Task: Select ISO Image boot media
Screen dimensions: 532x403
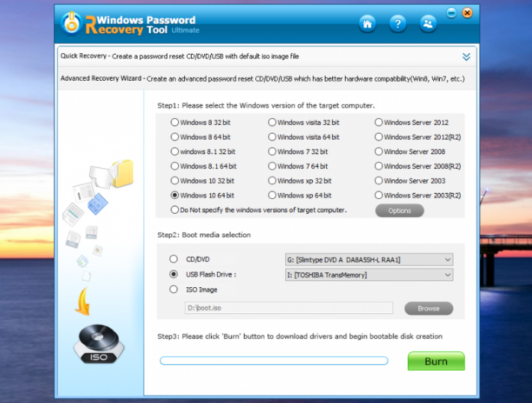Action: 193,289
